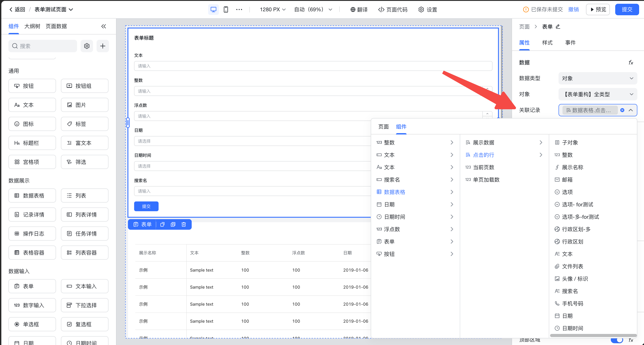
Task: Clear the 关联记录 selected value
Action: click(x=622, y=110)
